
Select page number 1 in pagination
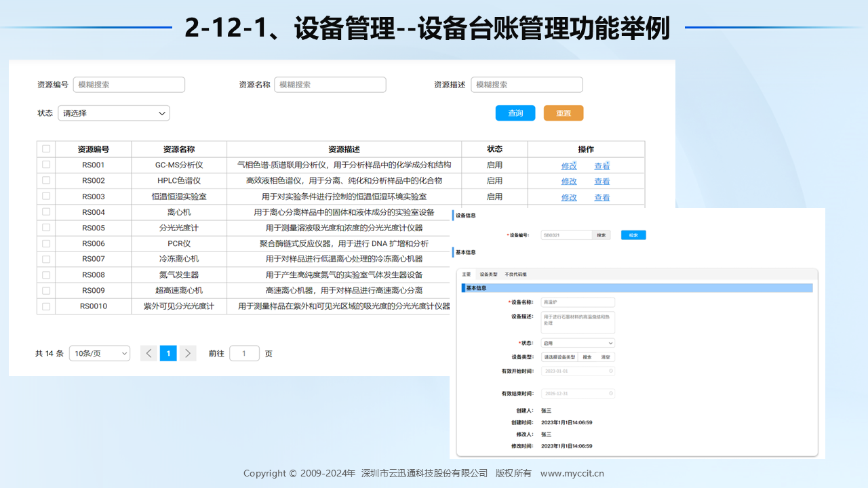168,353
